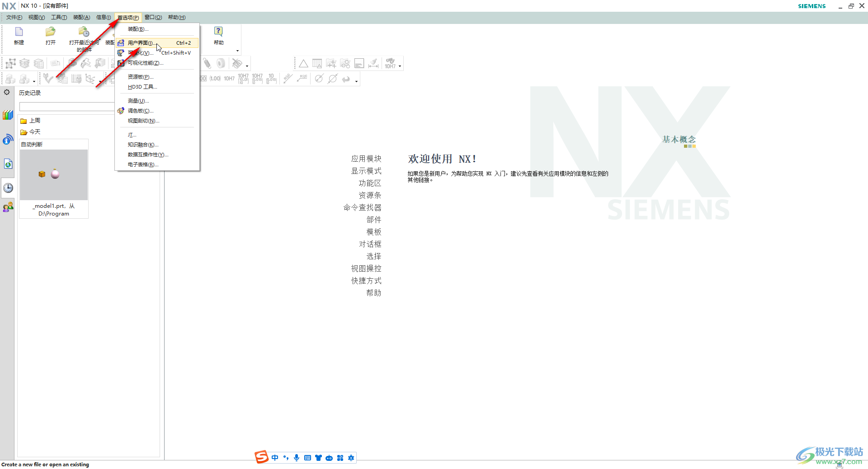868x469 pixels.
Task: Open the 窗口(O) menu
Action: pyautogui.click(x=153, y=17)
